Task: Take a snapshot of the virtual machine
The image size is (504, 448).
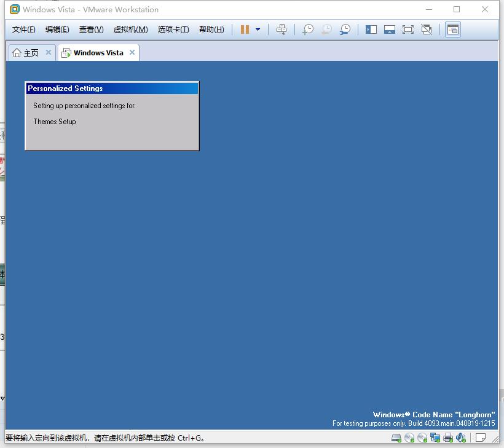Action: pyautogui.click(x=308, y=29)
